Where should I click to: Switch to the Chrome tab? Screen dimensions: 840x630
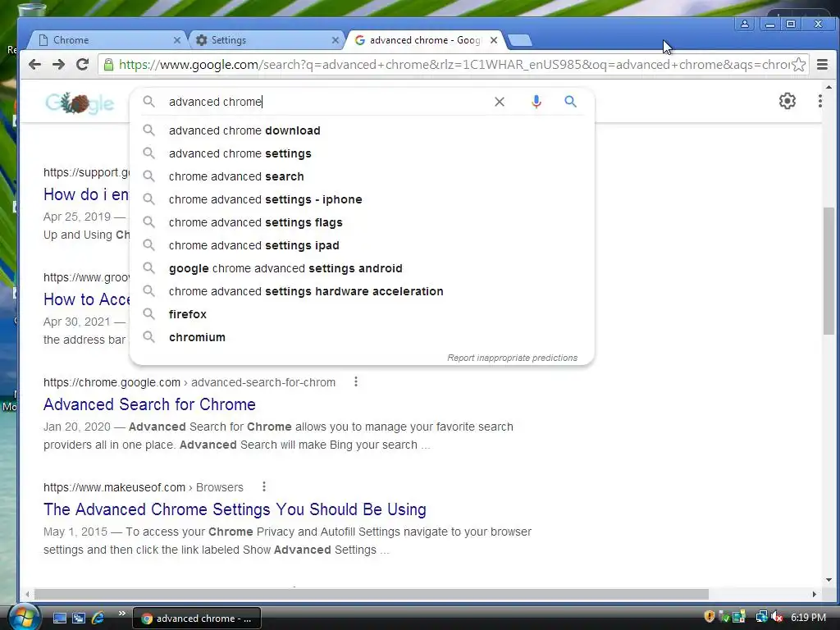click(106, 40)
